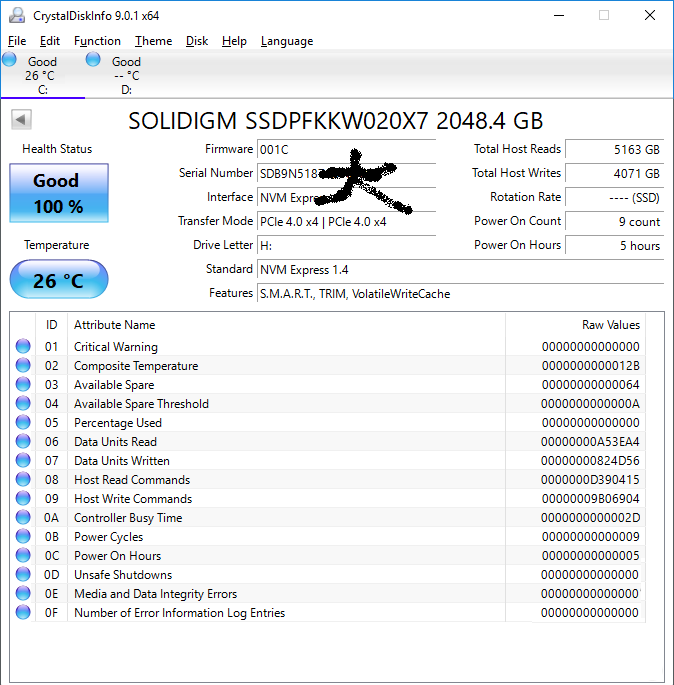Image resolution: width=674 pixels, height=685 pixels.
Task: Minimize the CrystalDiskInfo window
Action: [559, 15]
